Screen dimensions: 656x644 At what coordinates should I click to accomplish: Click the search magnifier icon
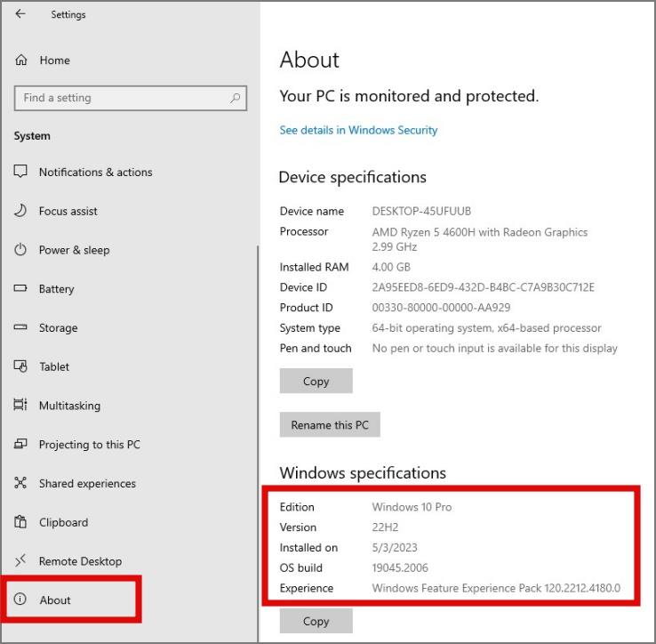(x=236, y=98)
